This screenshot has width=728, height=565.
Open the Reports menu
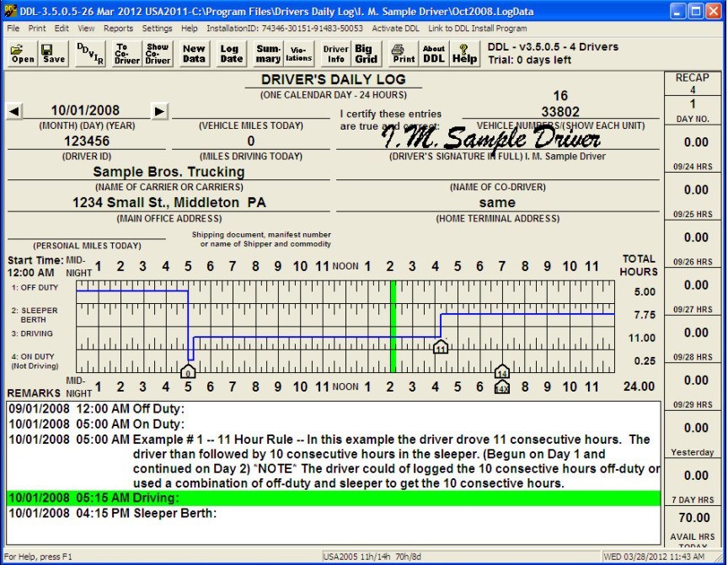click(x=118, y=28)
